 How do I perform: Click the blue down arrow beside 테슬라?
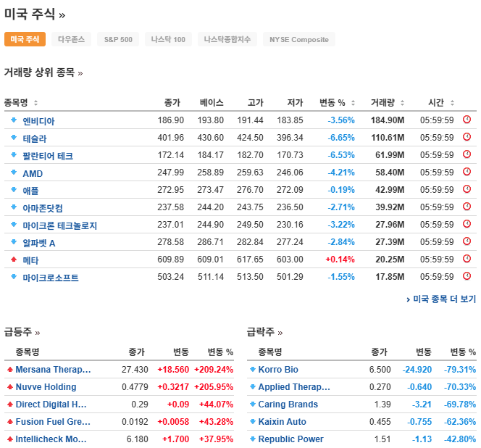pyautogui.click(x=14, y=137)
